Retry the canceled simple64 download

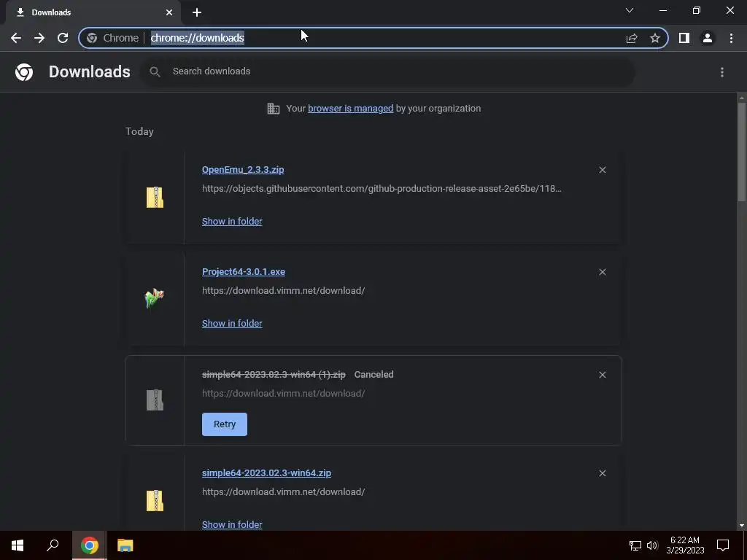coord(225,424)
